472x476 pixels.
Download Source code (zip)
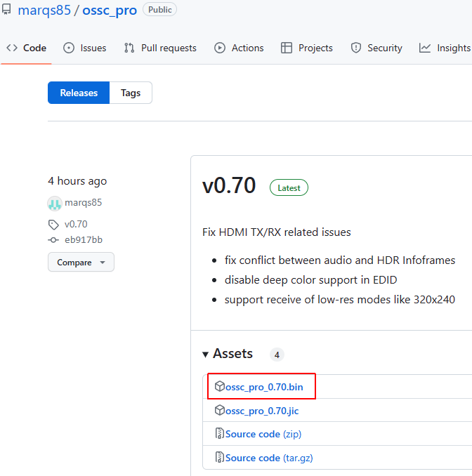click(263, 434)
